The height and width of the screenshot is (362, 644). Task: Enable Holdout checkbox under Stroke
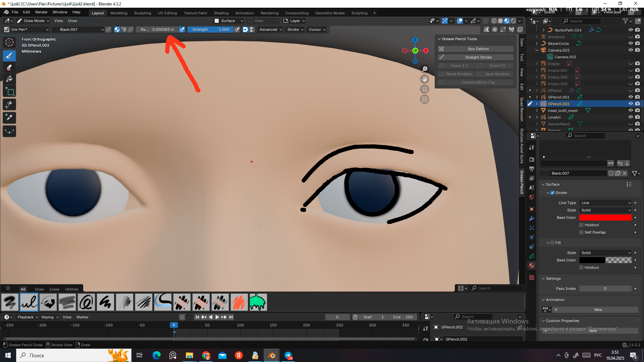pyautogui.click(x=581, y=225)
